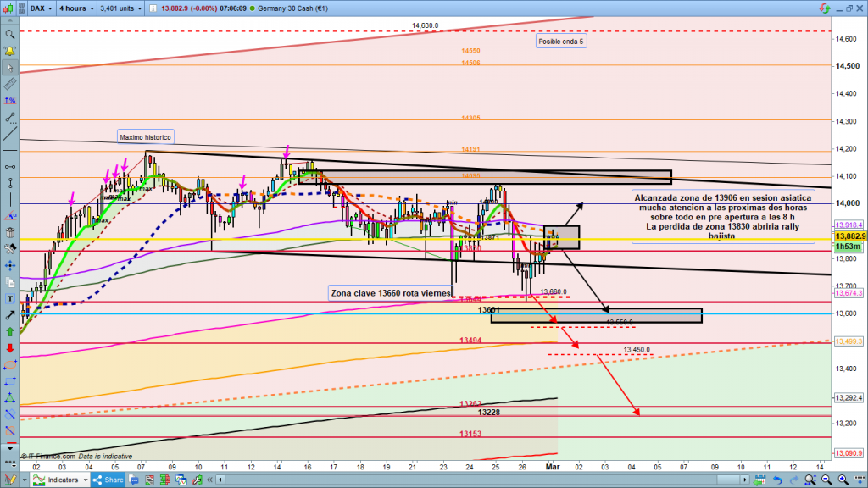Open the Indicators menu

pos(59,480)
